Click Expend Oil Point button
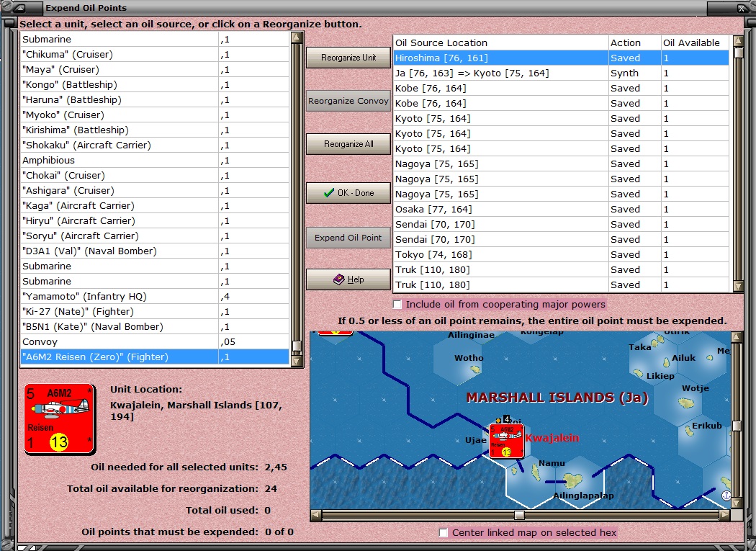 click(348, 238)
